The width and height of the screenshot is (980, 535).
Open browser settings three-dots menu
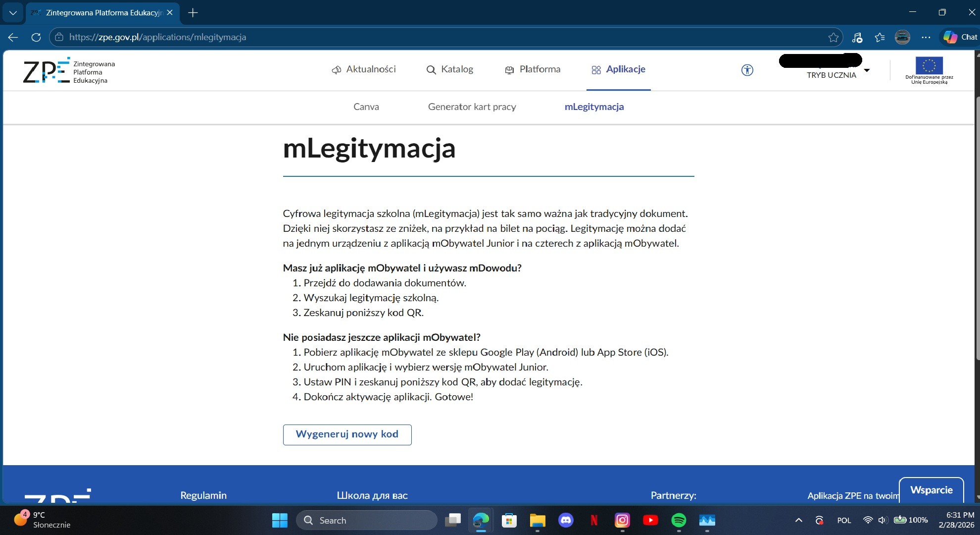pyautogui.click(x=926, y=37)
